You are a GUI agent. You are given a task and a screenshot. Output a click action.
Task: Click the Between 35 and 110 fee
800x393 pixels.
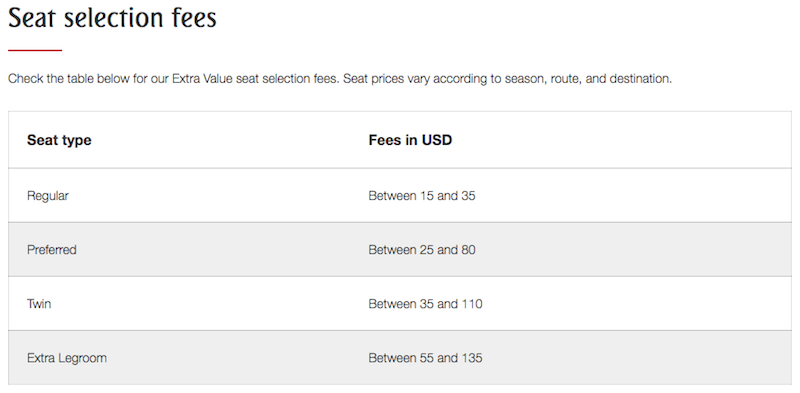tap(426, 304)
